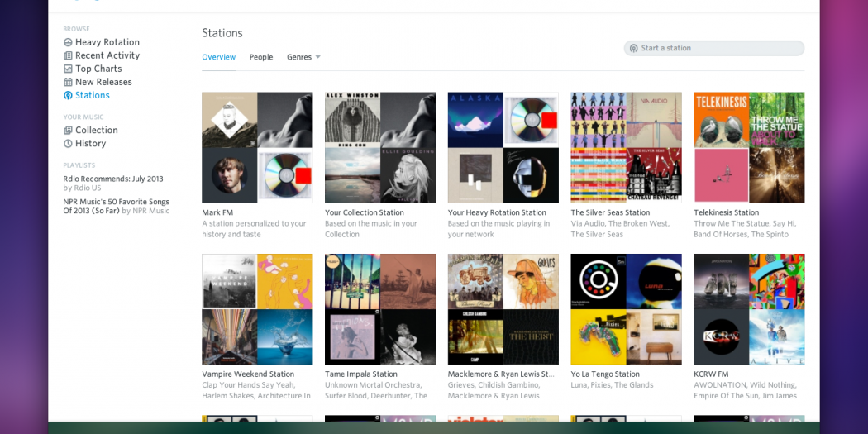Viewport: 868px width, 434px height.
Task: Click the Collection icon under Your Music
Action: (x=68, y=130)
